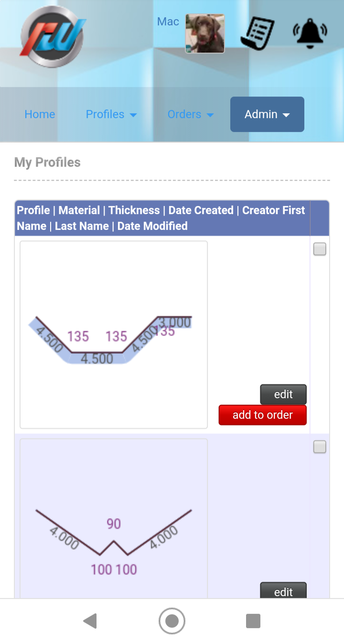Click the profile table column header

(x=162, y=218)
